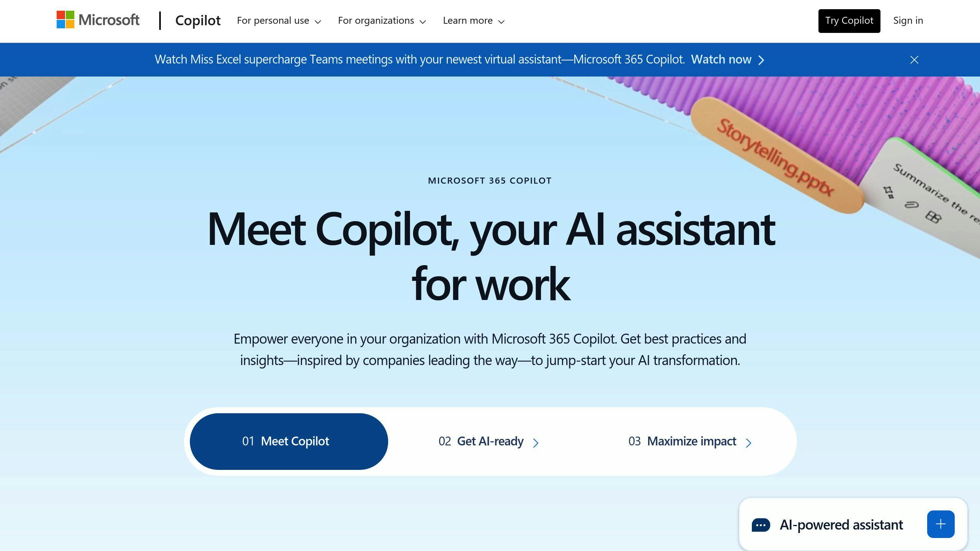980x551 pixels.
Task: Expand the For organizations dropdown
Action: coord(381,20)
